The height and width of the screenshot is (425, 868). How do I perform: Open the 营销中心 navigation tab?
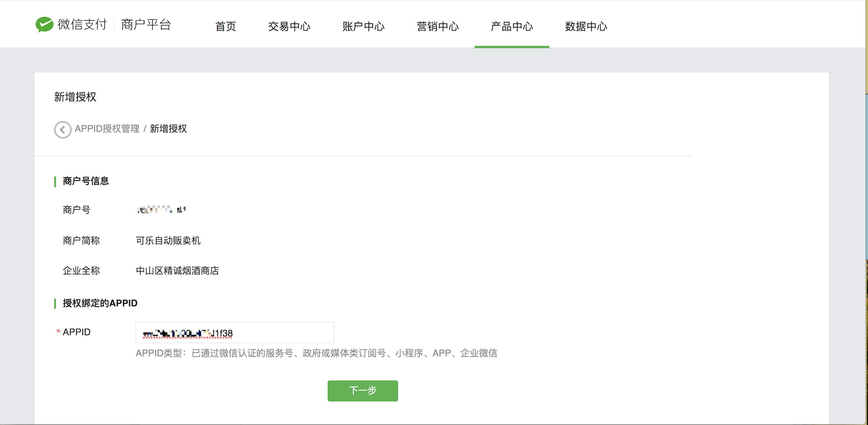(x=437, y=26)
